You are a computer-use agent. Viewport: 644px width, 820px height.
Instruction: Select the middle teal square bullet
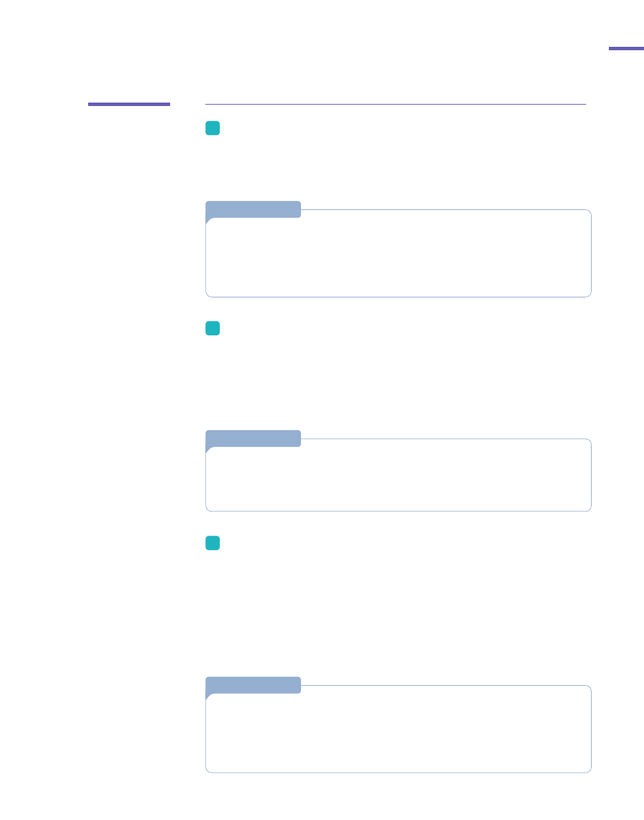(x=213, y=328)
